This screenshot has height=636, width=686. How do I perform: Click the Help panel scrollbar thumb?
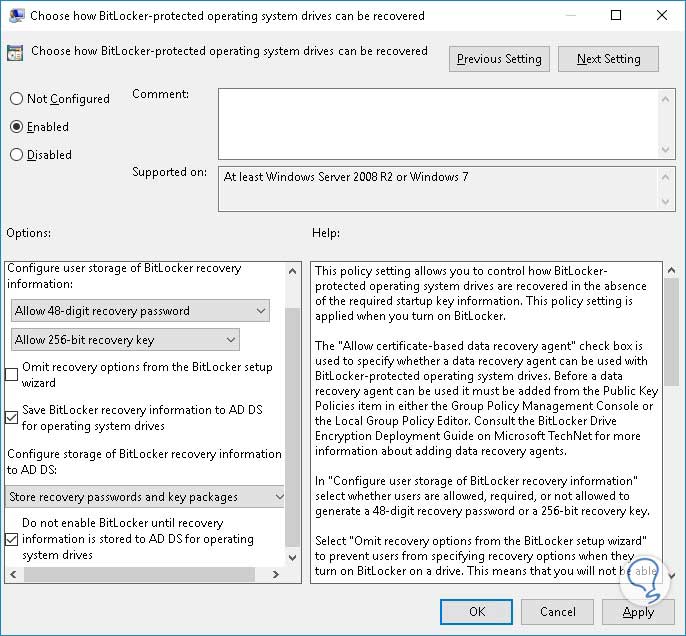(x=671, y=332)
